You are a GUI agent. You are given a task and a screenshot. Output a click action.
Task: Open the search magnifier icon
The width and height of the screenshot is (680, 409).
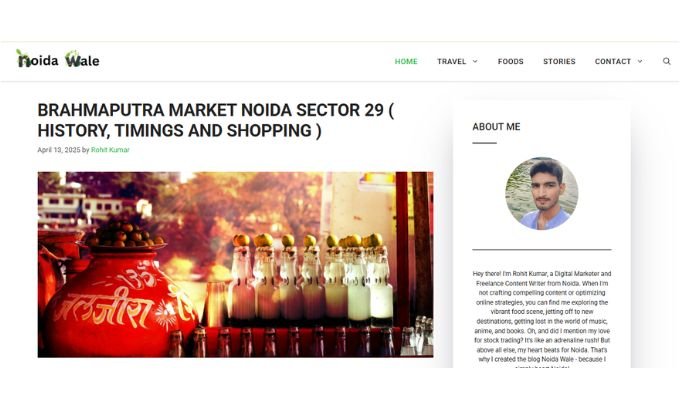point(667,61)
